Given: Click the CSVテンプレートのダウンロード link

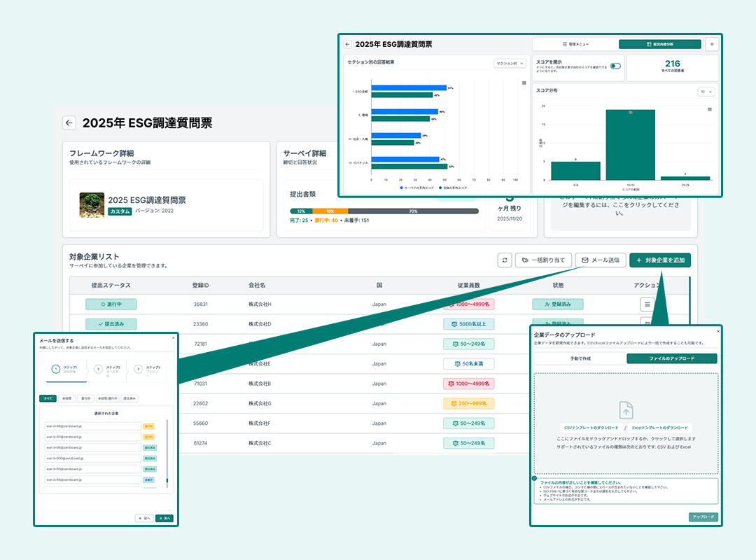Looking at the screenshot, I should coord(591,428).
